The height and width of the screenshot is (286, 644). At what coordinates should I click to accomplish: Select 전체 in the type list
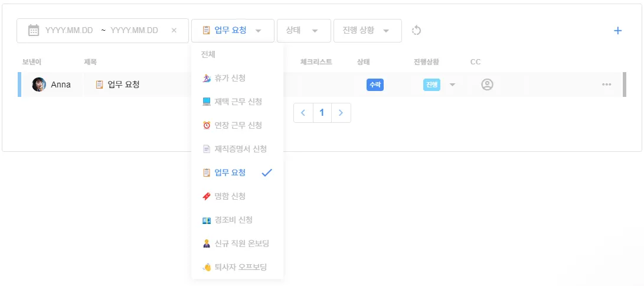[x=208, y=54]
